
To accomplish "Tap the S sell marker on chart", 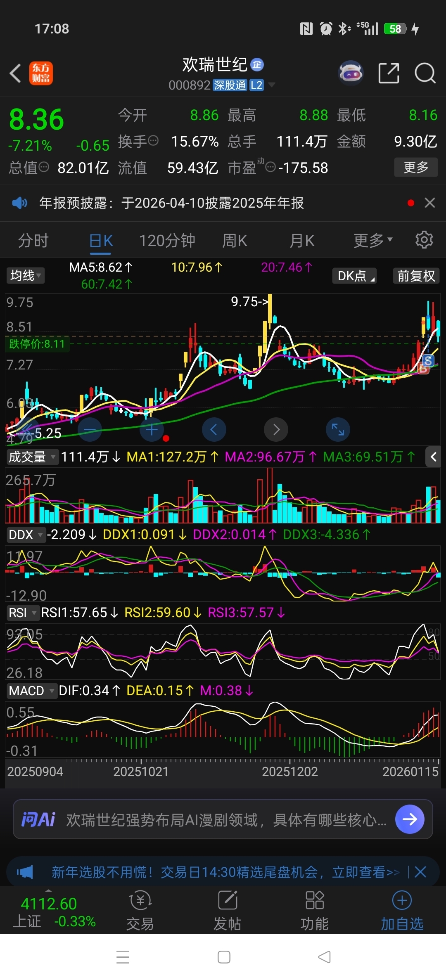I will 428,360.
